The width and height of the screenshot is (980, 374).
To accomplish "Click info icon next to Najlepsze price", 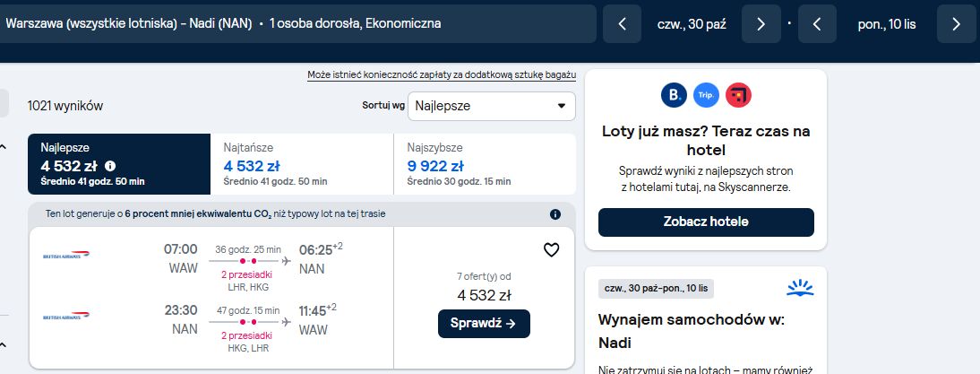I will tap(110, 166).
